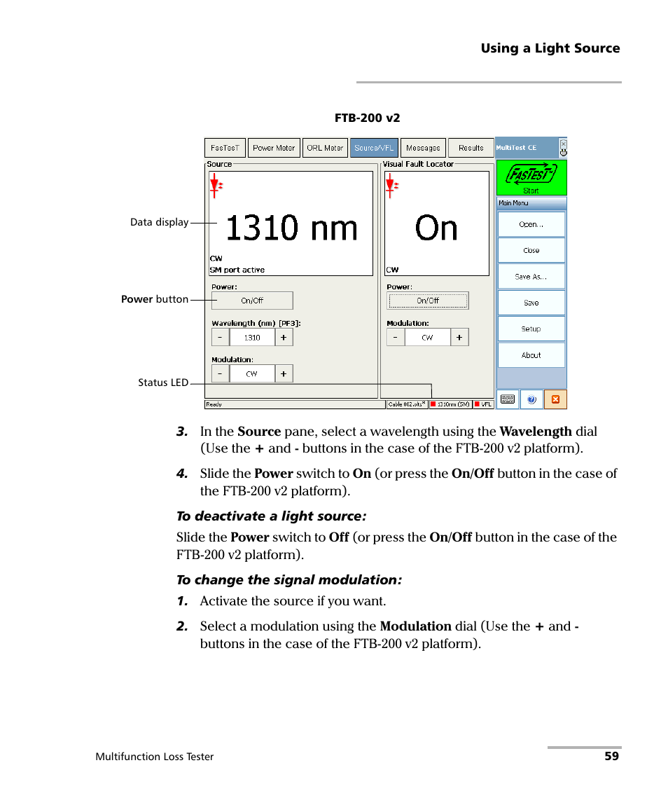Increase Source modulation with plus button
Screen dimensions: 668x812
[284, 373]
